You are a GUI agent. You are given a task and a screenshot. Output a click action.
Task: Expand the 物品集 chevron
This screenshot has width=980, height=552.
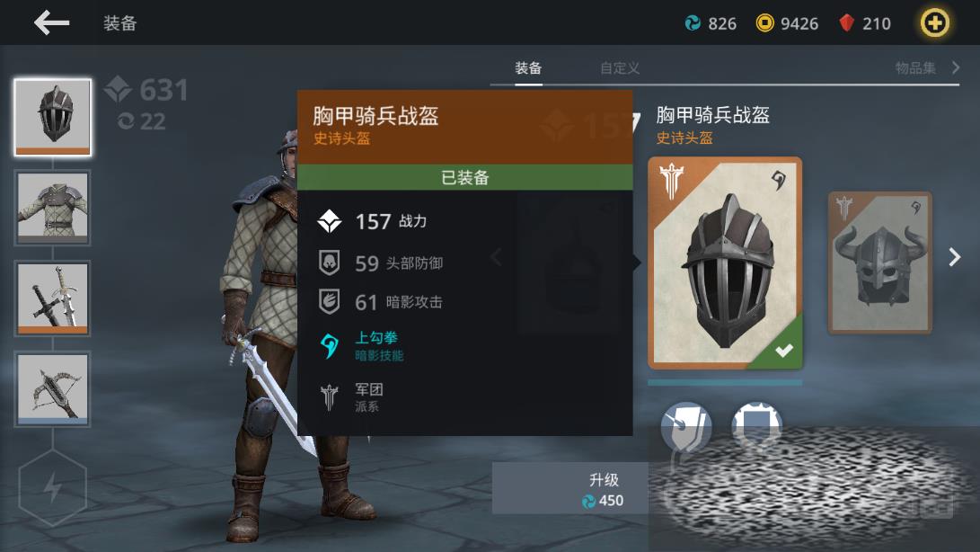(956, 67)
